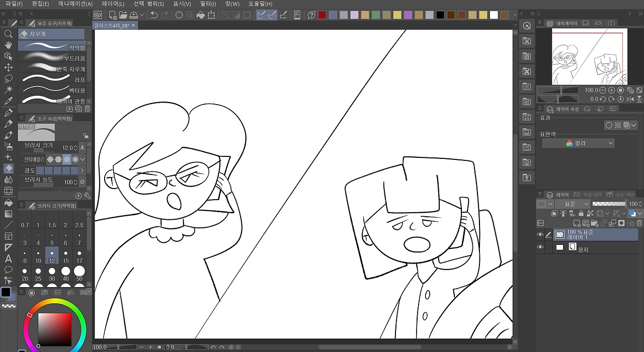Select the Zoom magnifier tool
Screen dimensions: 644x352
coord(8,34)
